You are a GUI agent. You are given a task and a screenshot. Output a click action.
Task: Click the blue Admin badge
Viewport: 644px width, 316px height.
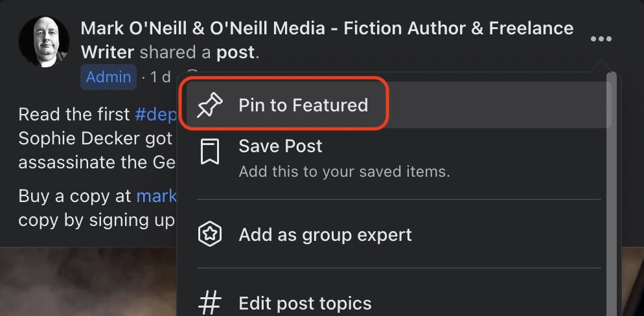coord(108,77)
